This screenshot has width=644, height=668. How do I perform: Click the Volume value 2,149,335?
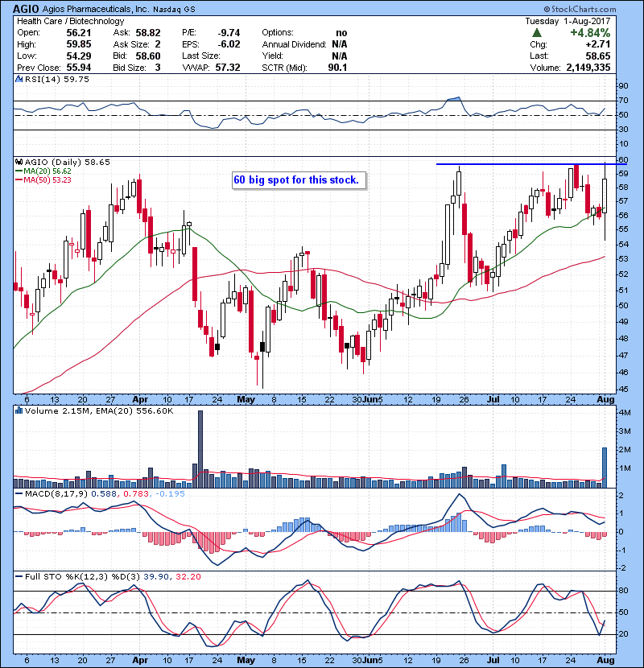588,68
